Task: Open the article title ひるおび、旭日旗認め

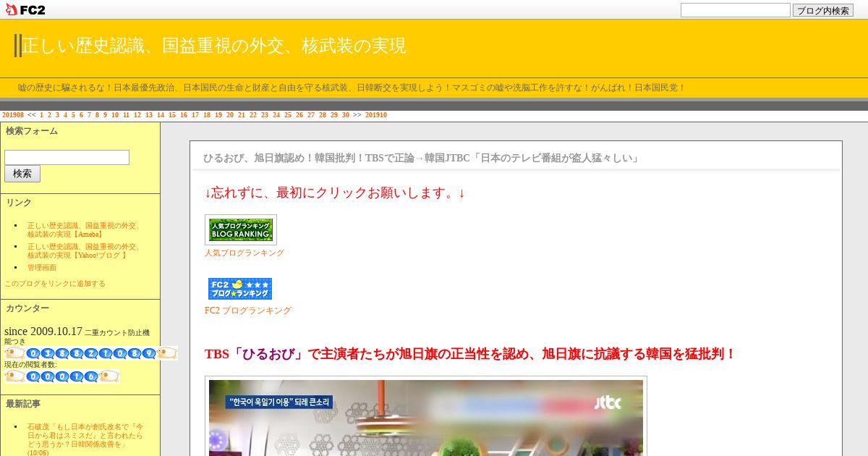Action: click(x=421, y=158)
